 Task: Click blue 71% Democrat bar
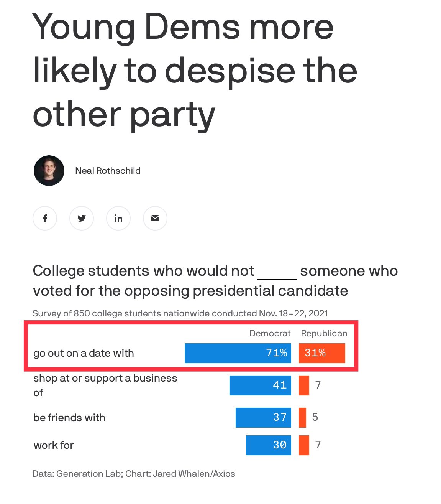pos(238,353)
